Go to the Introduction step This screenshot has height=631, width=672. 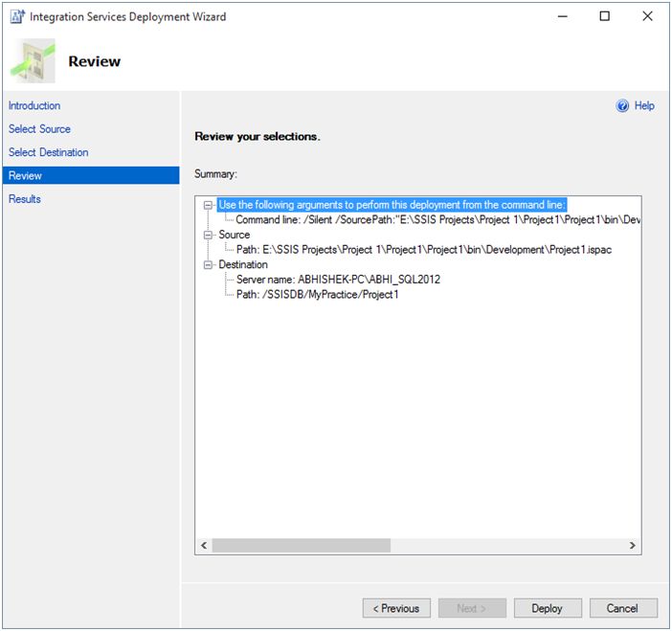pyautogui.click(x=34, y=106)
